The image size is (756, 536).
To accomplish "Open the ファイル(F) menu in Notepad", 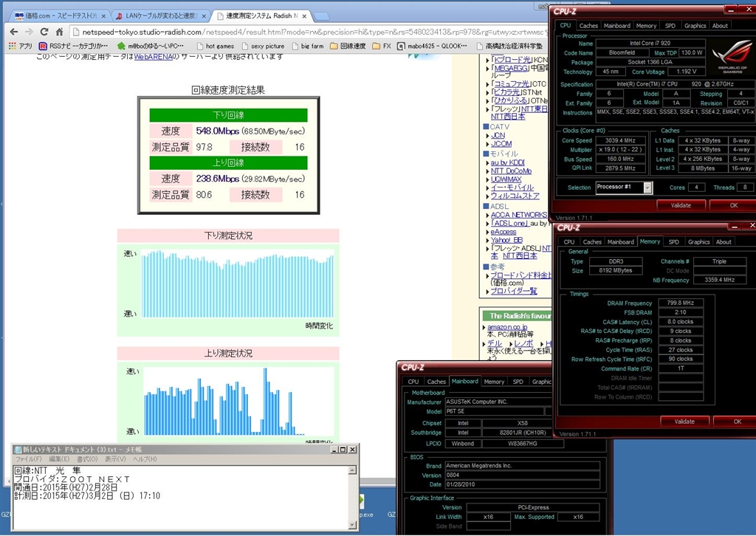I will tap(30, 459).
